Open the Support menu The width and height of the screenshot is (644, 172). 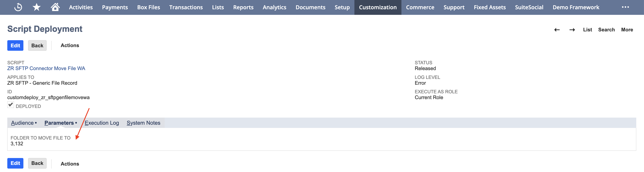(x=454, y=8)
